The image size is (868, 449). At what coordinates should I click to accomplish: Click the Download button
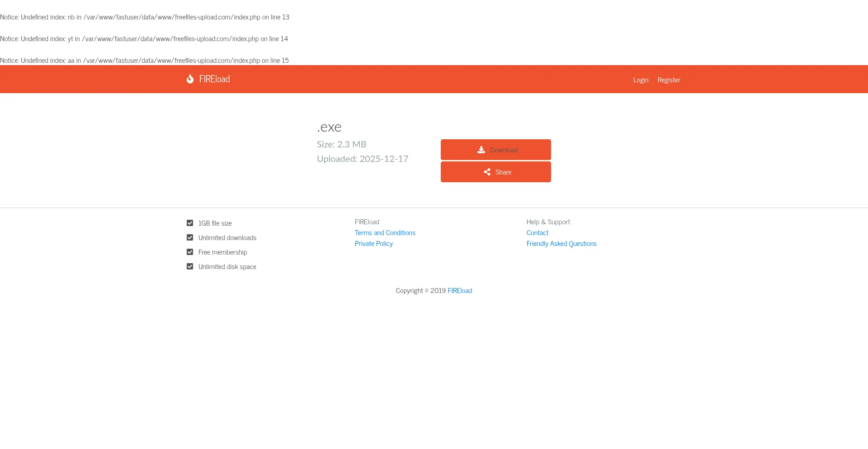495,149
